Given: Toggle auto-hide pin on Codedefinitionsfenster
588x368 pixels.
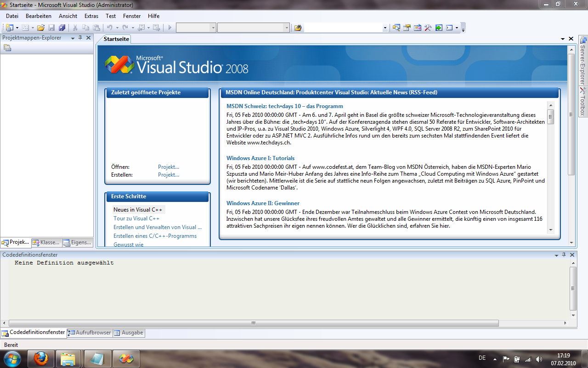Looking at the screenshot, I should [x=564, y=254].
